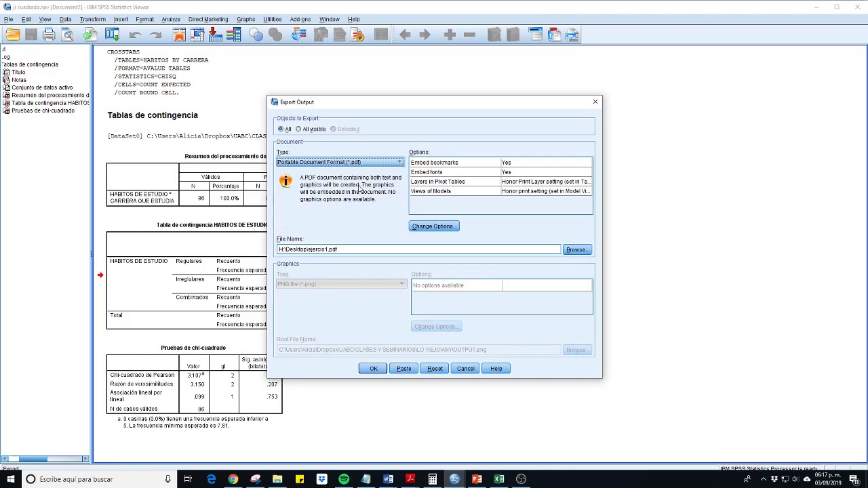The width and height of the screenshot is (868, 488).
Task: Click the outline pane horizontal scrollbar
Action: point(45,459)
